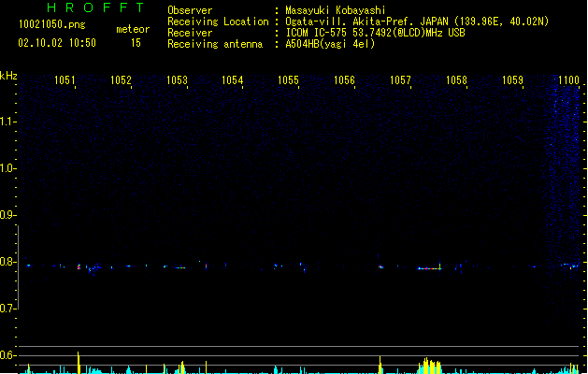Click the 1051 time marker
This screenshot has width=588, height=374.
(x=65, y=80)
